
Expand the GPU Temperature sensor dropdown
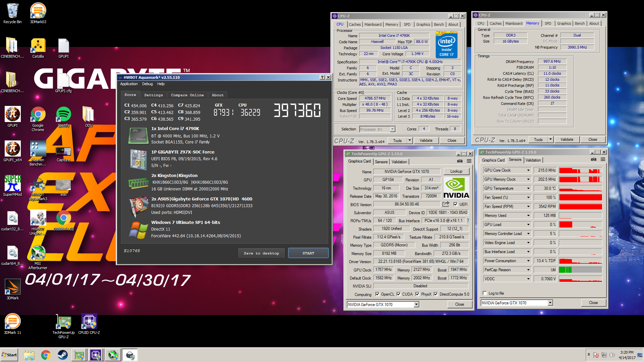coord(528,188)
